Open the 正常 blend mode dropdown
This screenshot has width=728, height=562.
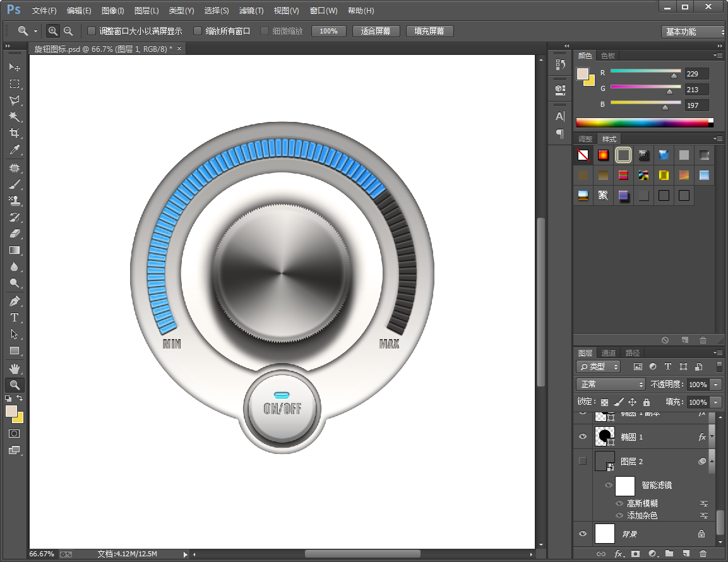pos(611,385)
